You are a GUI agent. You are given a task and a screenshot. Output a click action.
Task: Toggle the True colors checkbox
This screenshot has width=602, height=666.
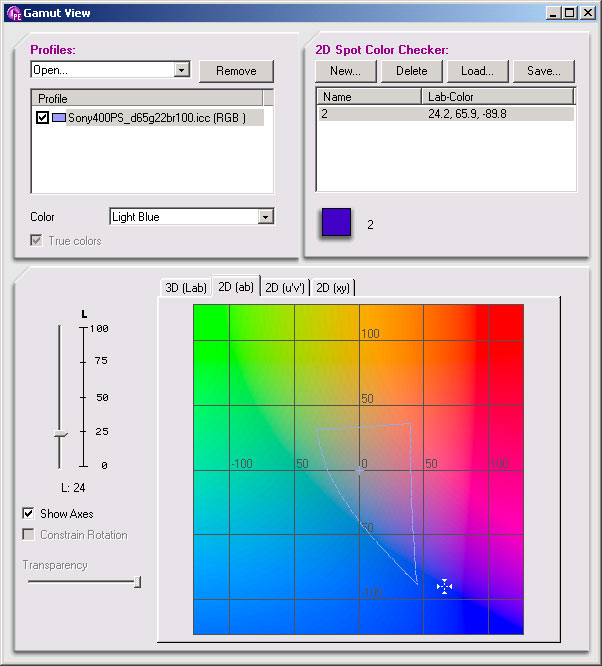[37, 240]
